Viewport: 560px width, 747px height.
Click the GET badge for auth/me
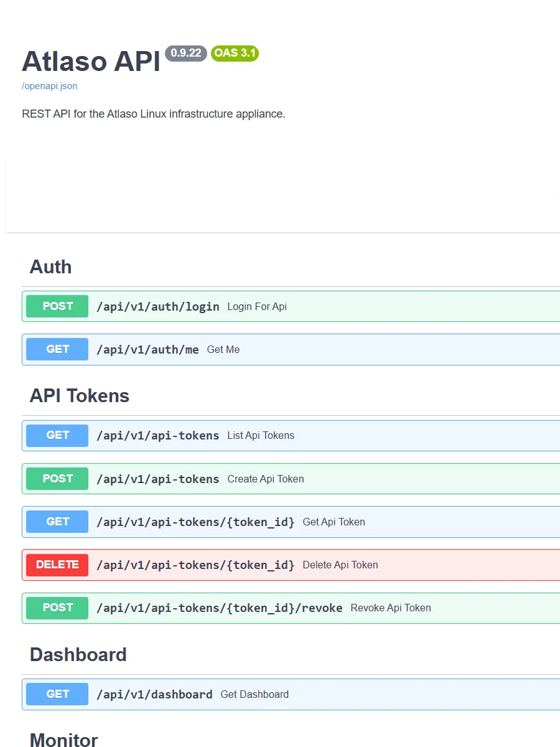coord(57,349)
